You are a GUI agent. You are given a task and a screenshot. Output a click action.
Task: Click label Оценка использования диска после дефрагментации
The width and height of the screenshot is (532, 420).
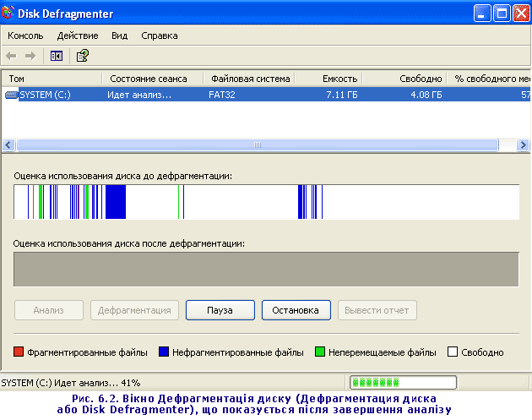[129, 243]
